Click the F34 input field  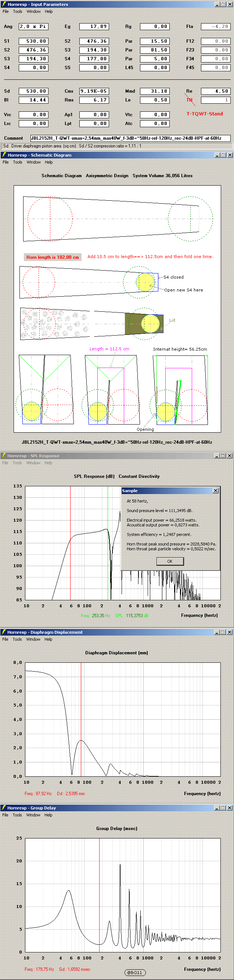215,58
